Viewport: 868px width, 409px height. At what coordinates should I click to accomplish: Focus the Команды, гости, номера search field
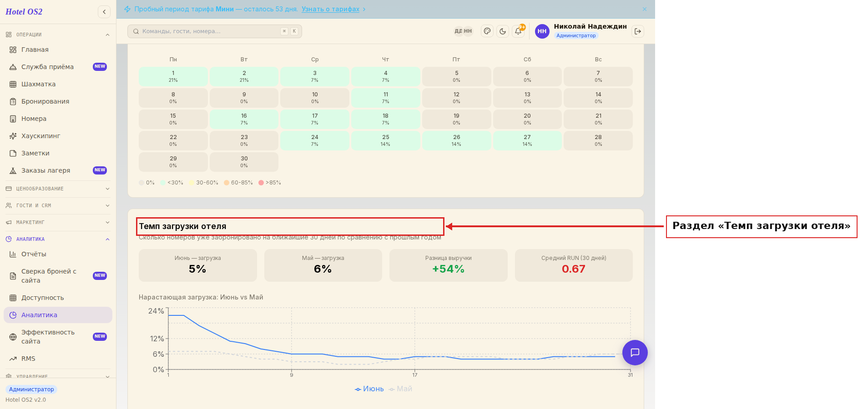pyautogui.click(x=215, y=31)
